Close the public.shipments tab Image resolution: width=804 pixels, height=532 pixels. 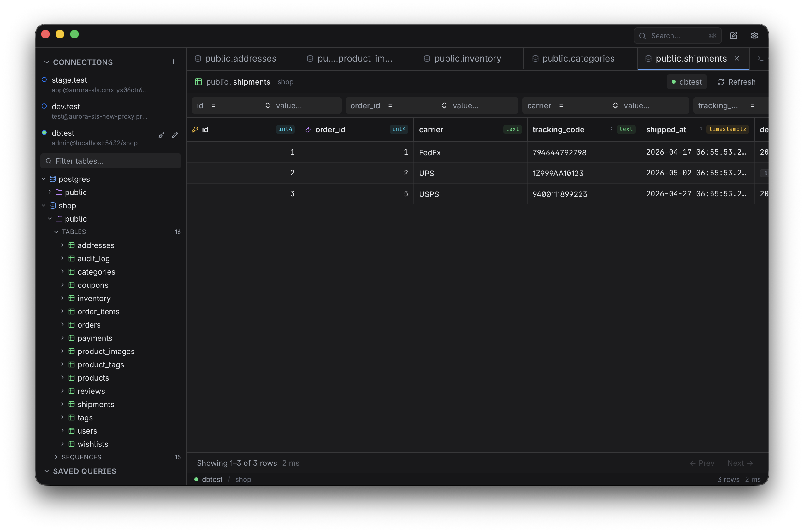pyautogui.click(x=737, y=59)
